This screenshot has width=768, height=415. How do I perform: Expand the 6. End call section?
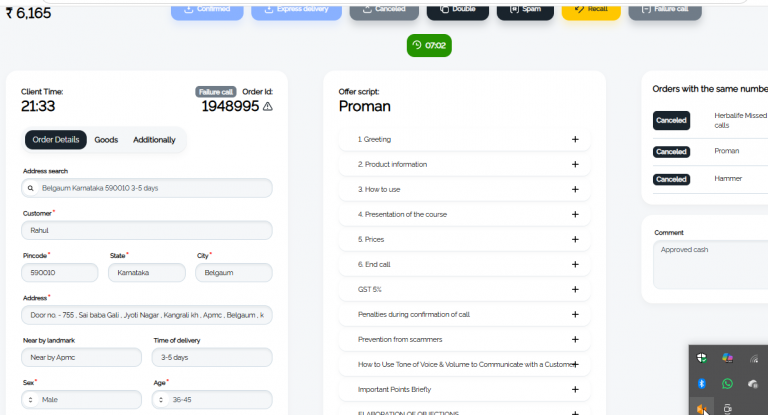tap(464, 265)
